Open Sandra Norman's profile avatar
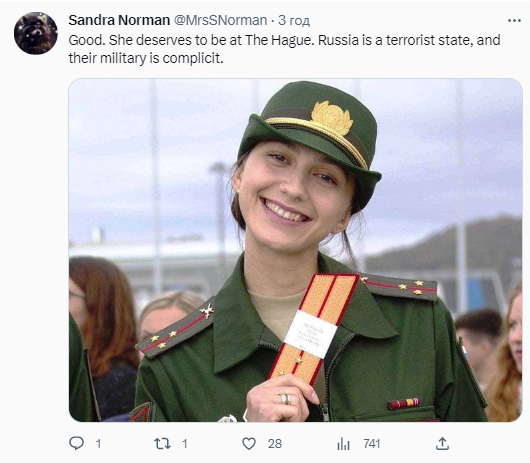This screenshot has height=463, width=530. pyautogui.click(x=36, y=33)
